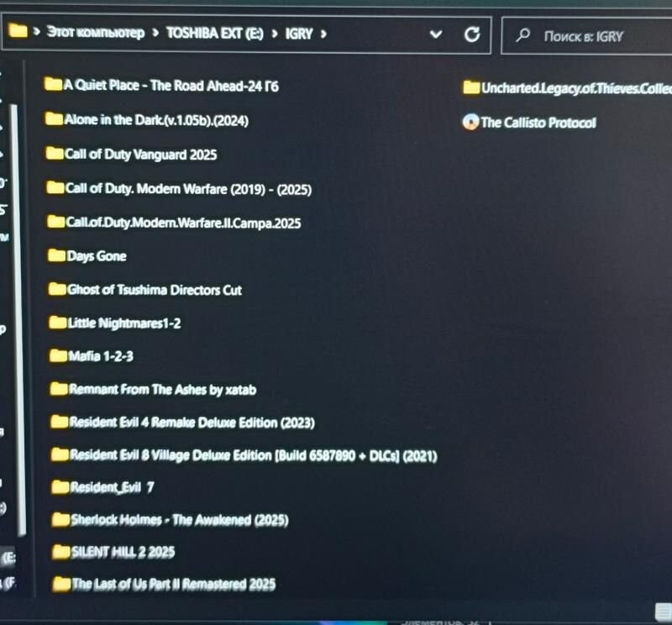672x625 pixels.
Task: Click the folder icon in the address bar
Action: tap(18, 31)
